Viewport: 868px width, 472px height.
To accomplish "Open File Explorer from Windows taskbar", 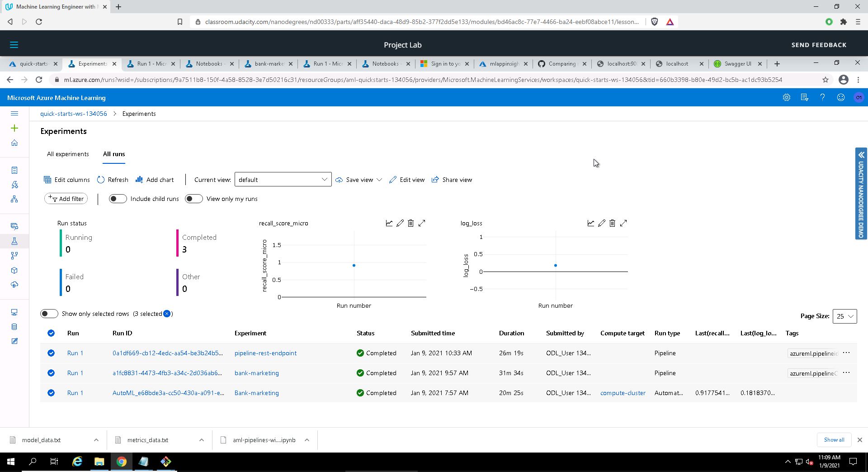I will [99, 462].
